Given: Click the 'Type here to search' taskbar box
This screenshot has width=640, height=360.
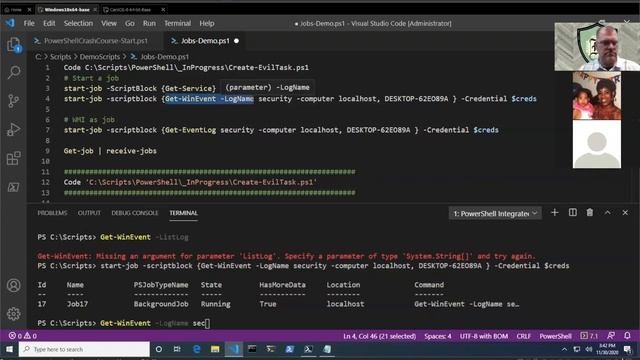Looking at the screenshot, I should (x=84, y=349).
